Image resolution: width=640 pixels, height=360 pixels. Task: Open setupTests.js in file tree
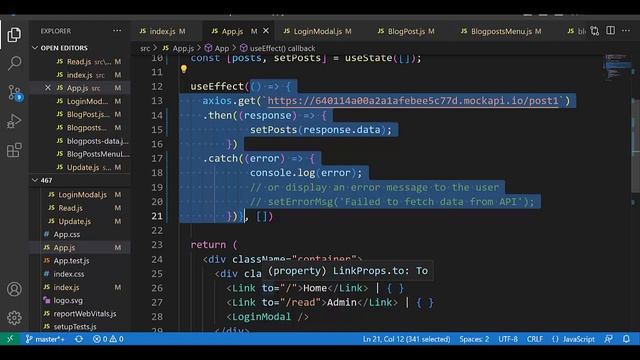pyautogui.click(x=80, y=327)
